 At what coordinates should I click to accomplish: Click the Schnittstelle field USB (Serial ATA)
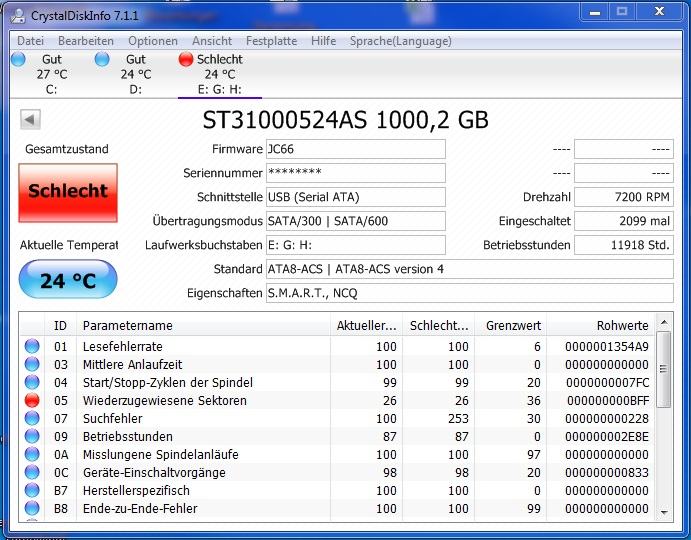(356, 197)
